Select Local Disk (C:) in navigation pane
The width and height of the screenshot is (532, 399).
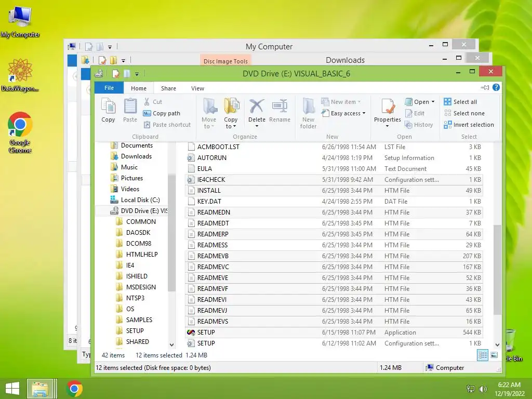click(x=135, y=200)
